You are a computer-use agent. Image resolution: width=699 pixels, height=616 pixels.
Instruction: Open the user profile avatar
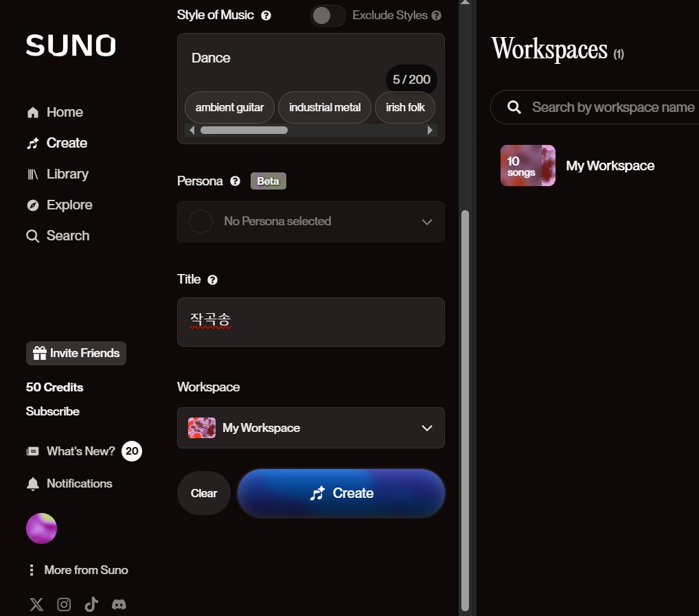41,529
